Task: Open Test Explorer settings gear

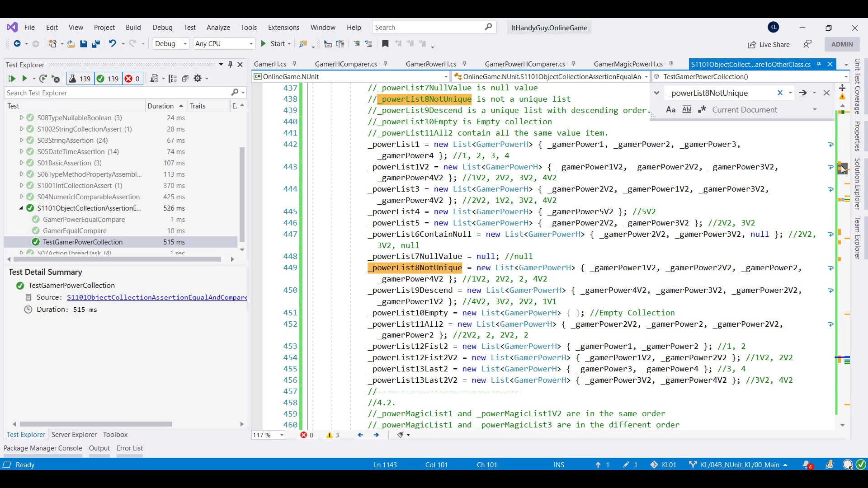Action: point(198,79)
